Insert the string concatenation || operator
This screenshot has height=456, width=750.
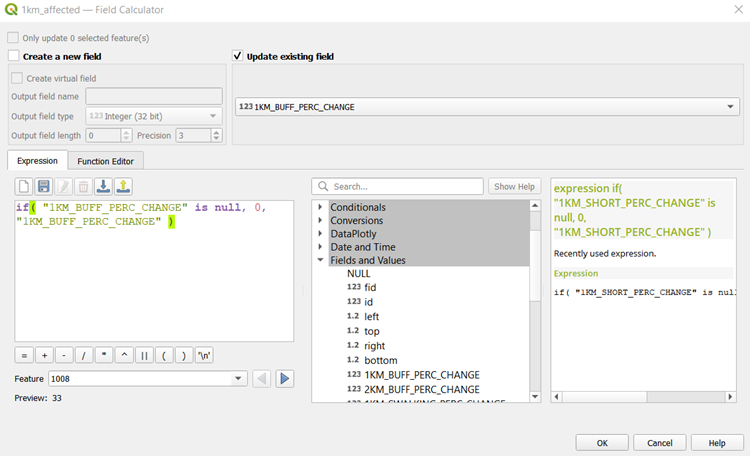(144, 355)
